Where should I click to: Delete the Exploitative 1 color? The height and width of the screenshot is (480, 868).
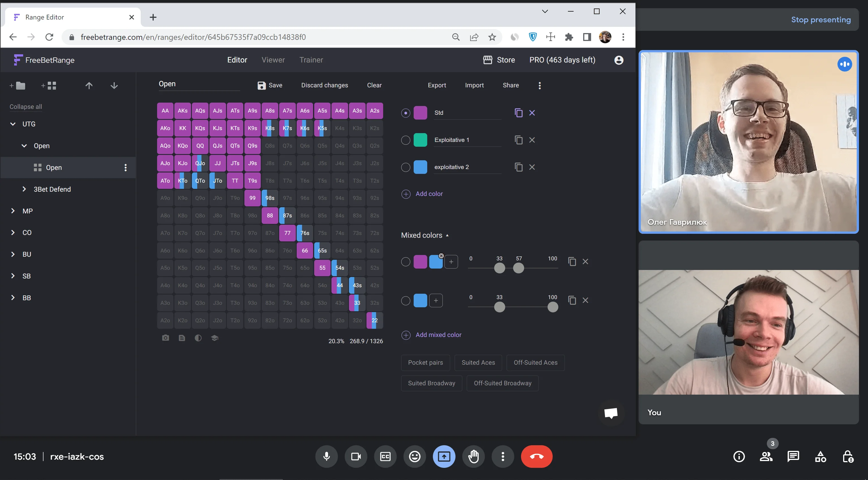point(532,140)
